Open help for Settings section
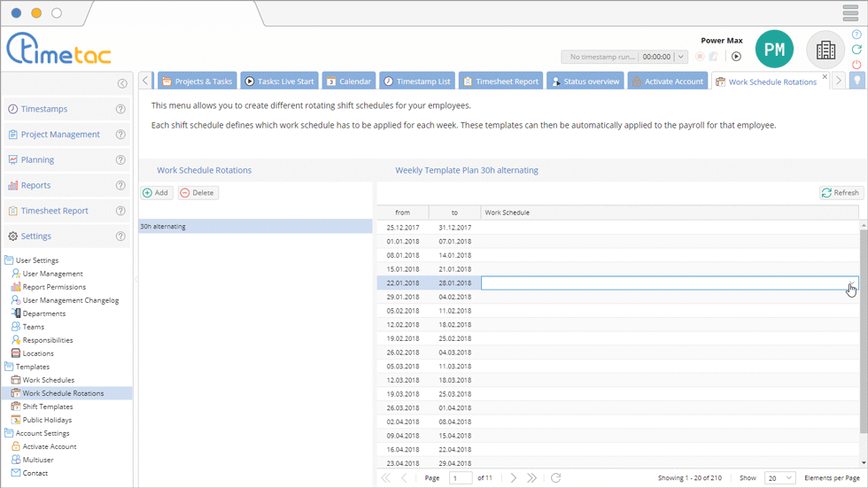Viewport: 868px width, 488px height. 120,236
